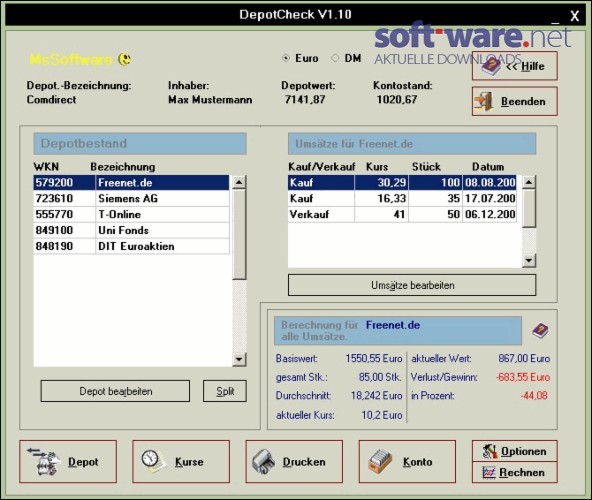This screenshot has width=592, height=500.
Task: Click the Kurse clock icon
Action: pyautogui.click(x=153, y=461)
